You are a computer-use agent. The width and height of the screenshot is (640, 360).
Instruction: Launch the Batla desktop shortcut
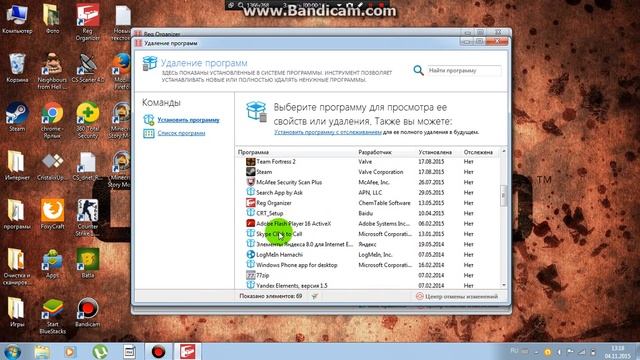[87, 264]
